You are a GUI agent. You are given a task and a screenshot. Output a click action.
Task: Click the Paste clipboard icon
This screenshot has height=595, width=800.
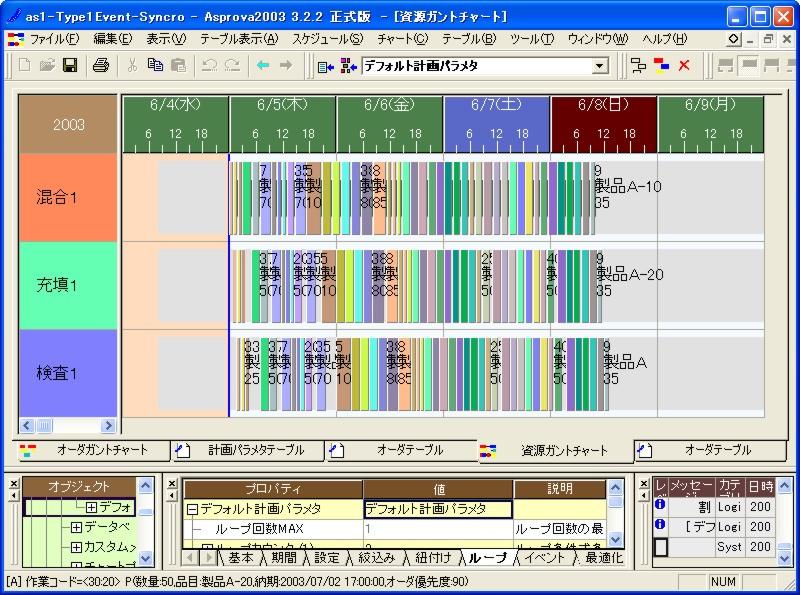pos(178,65)
